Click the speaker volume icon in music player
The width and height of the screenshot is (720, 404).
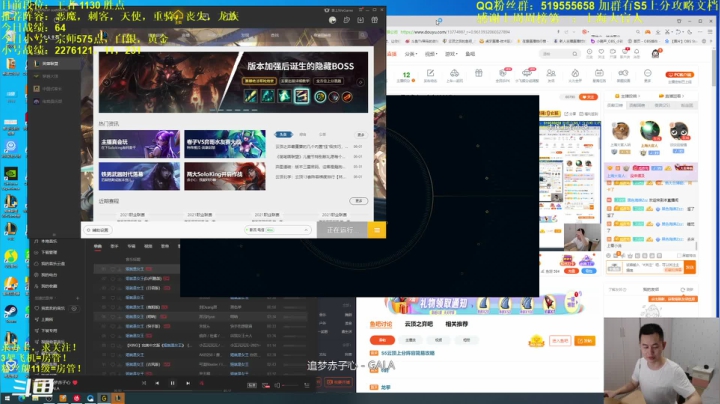277,385
